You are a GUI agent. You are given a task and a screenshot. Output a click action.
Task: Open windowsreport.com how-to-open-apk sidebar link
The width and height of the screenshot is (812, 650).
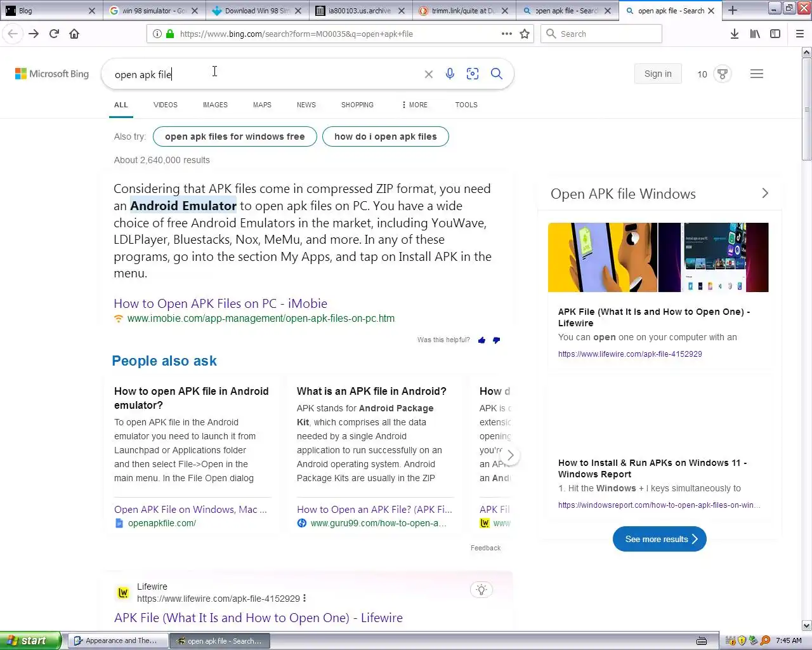click(x=659, y=505)
